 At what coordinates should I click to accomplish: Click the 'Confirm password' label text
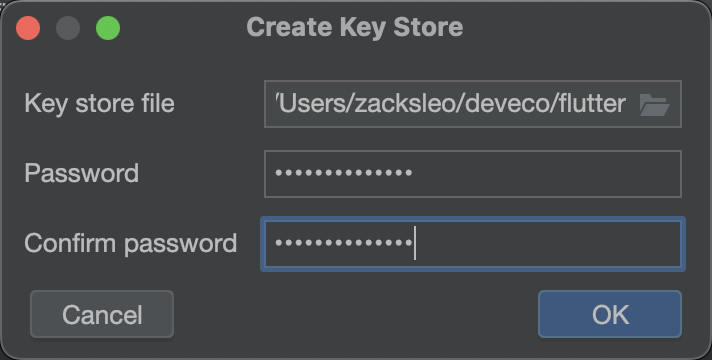click(131, 244)
